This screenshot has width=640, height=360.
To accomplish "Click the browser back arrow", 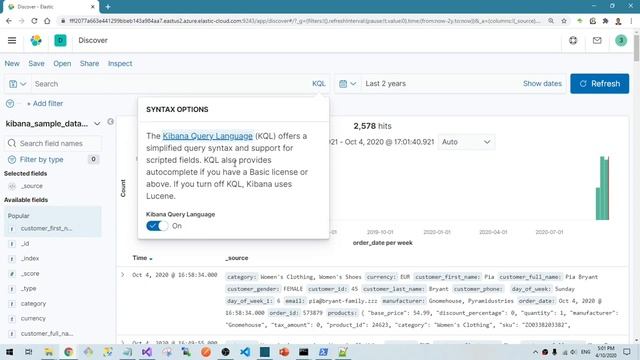I will pyautogui.click(x=9, y=21).
